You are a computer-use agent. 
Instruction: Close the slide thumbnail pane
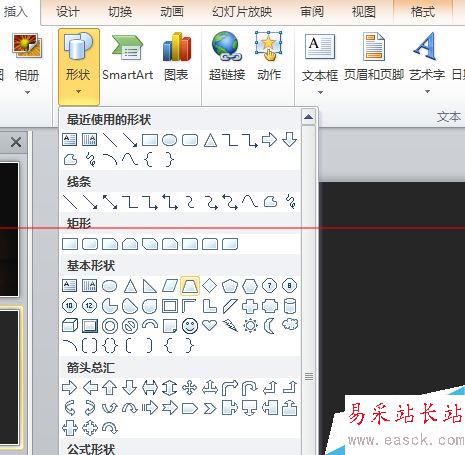tap(16, 142)
